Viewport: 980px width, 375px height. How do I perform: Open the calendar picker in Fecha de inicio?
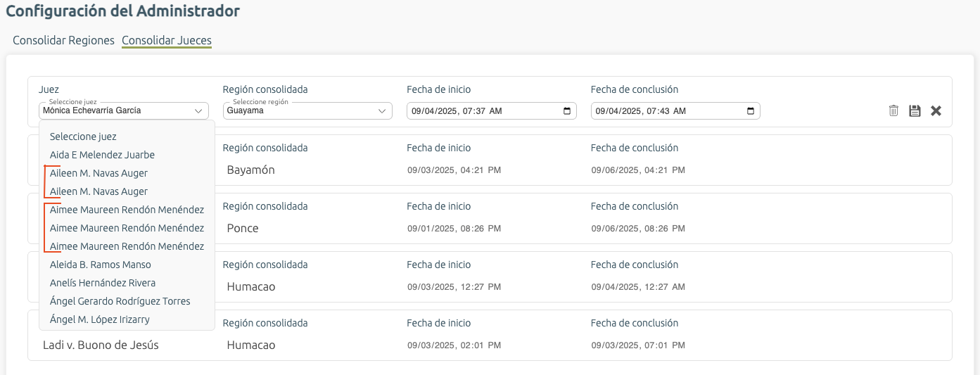pyautogui.click(x=567, y=111)
